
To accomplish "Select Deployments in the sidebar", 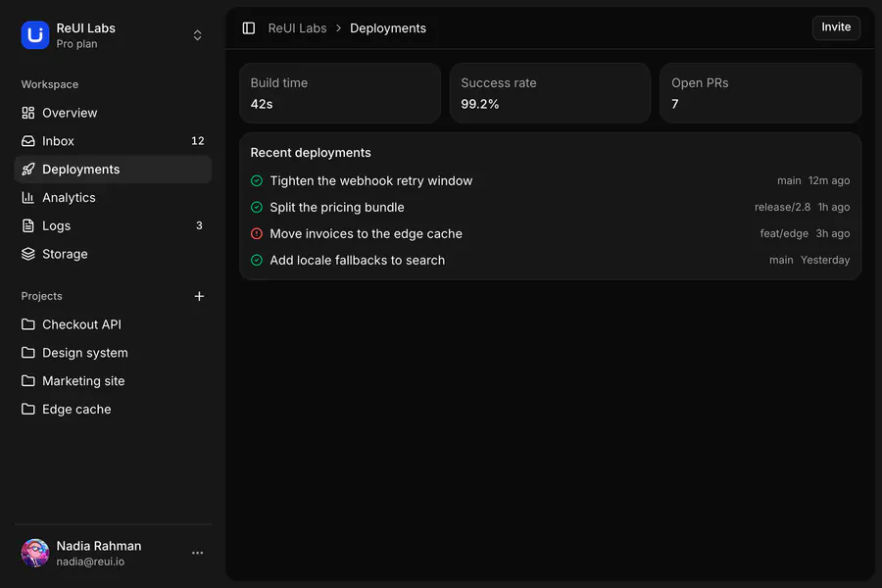I will point(113,169).
